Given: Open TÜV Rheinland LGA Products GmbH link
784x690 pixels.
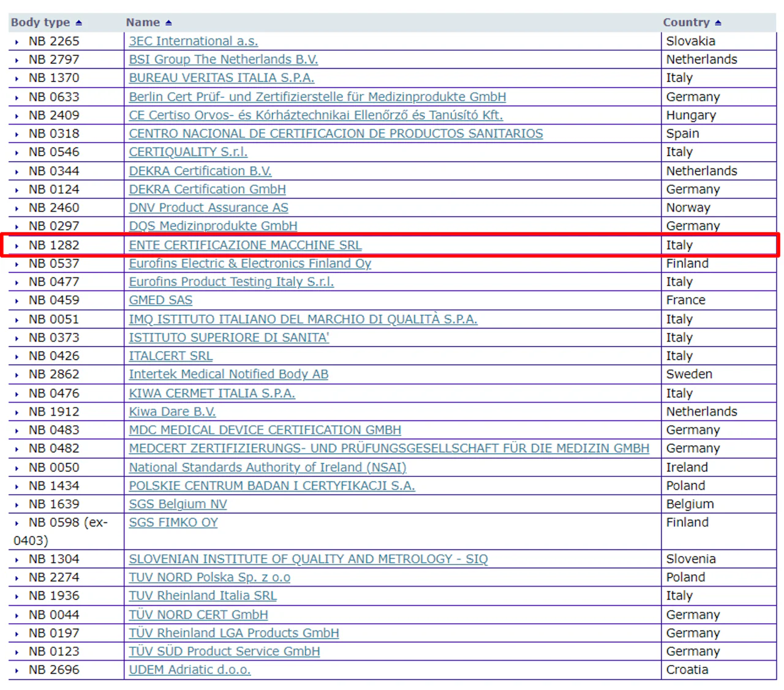Looking at the screenshot, I should click(234, 633).
